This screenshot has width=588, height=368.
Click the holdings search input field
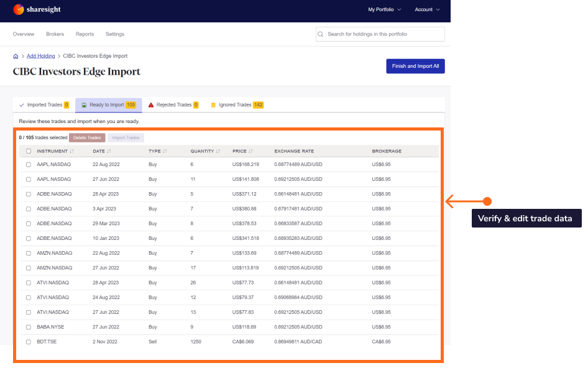(x=380, y=34)
